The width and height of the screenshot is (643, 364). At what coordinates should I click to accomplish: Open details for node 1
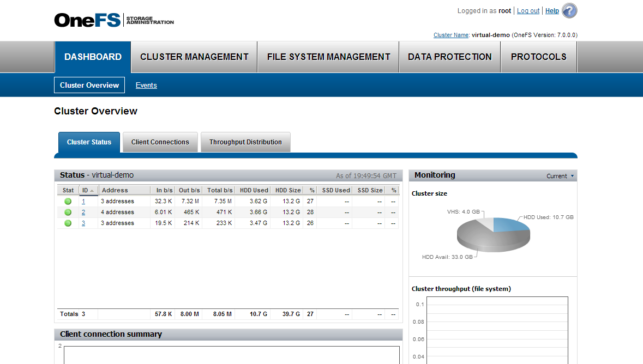83,201
